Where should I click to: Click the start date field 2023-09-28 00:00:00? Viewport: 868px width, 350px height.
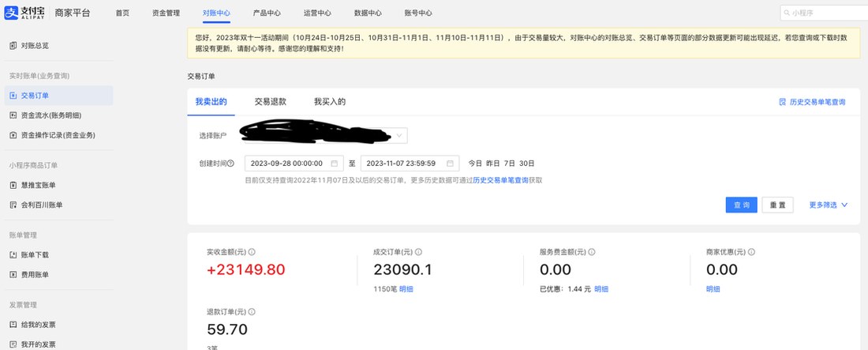coord(294,164)
